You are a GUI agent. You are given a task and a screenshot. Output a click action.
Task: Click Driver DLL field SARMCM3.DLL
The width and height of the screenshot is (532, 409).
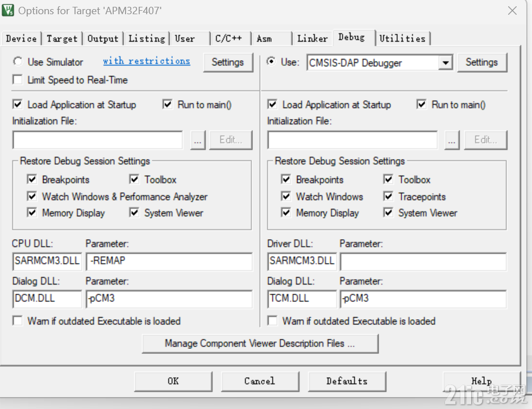pos(302,261)
